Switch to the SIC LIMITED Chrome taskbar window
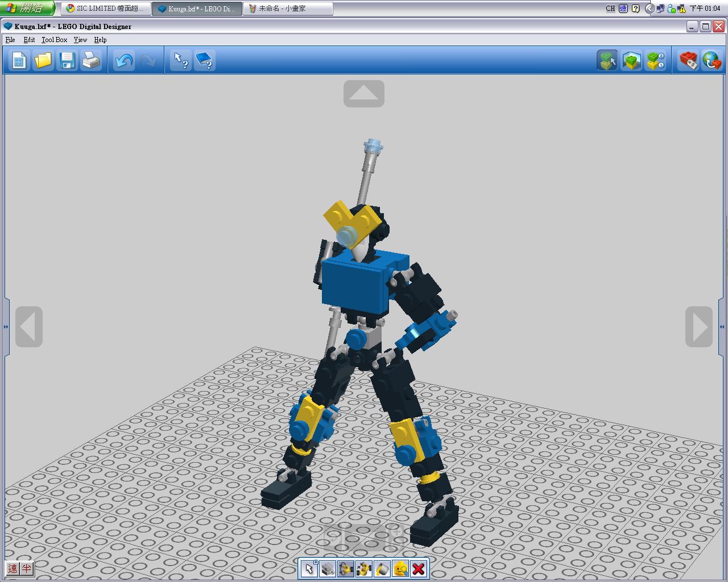Image resolution: width=728 pixels, height=582 pixels. [x=106, y=9]
